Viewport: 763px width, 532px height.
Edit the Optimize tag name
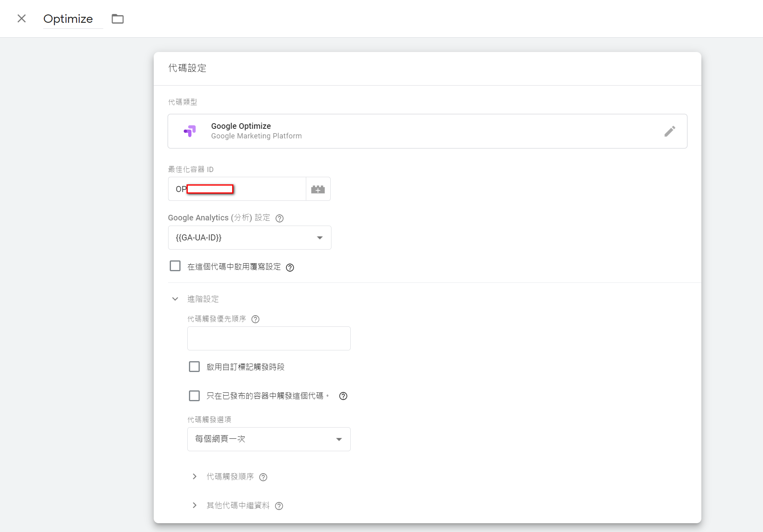pyautogui.click(x=73, y=19)
